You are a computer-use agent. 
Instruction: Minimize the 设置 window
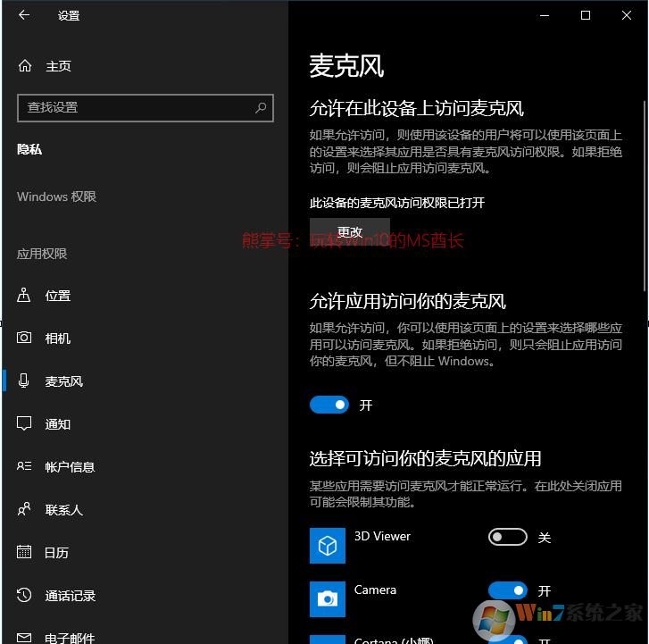pos(545,16)
